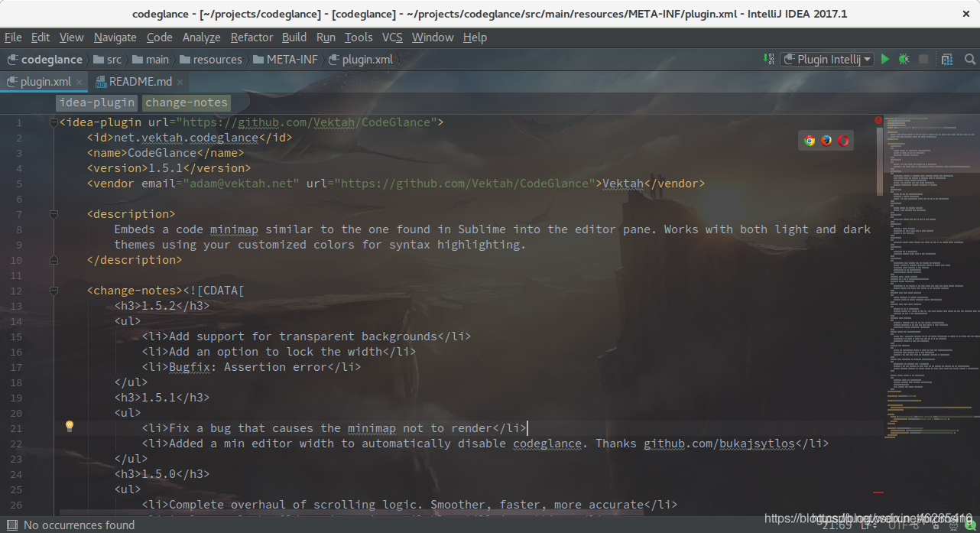Open the Window menu
Image resolution: width=980 pixels, height=533 pixels.
(x=433, y=37)
